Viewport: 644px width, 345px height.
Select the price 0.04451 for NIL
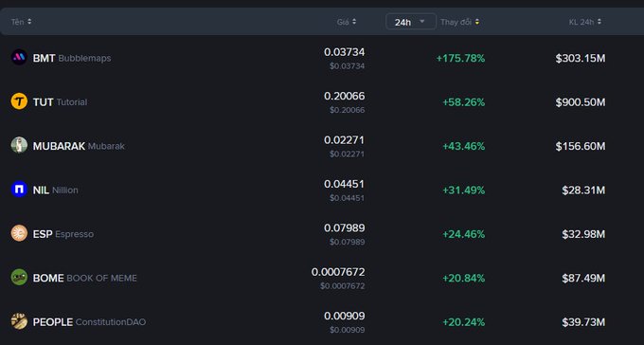pos(344,184)
